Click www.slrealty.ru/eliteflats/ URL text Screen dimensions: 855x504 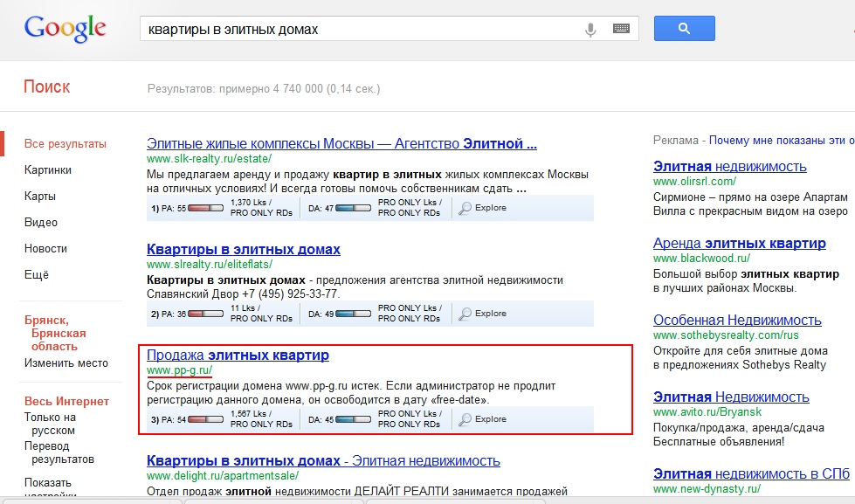click(210, 265)
